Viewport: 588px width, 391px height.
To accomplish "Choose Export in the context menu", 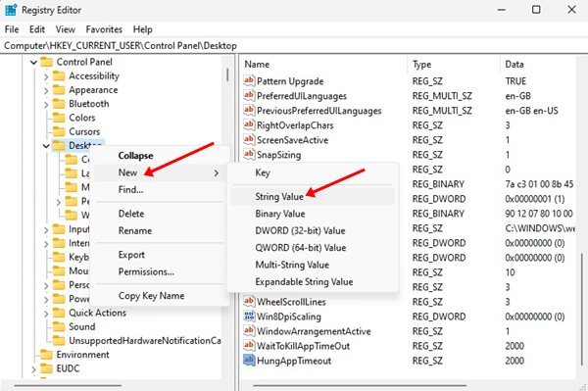I will pyautogui.click(x=159, y=255).
